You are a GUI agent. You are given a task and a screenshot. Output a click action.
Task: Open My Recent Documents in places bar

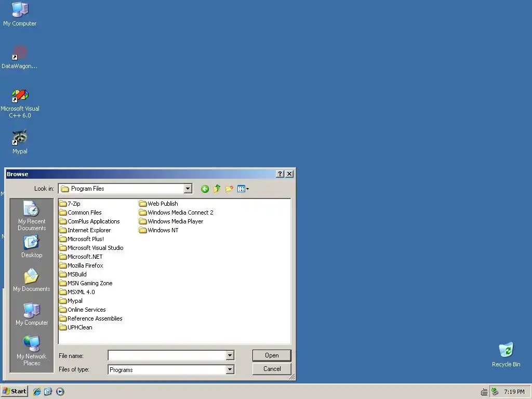click(x=32, y=216)
